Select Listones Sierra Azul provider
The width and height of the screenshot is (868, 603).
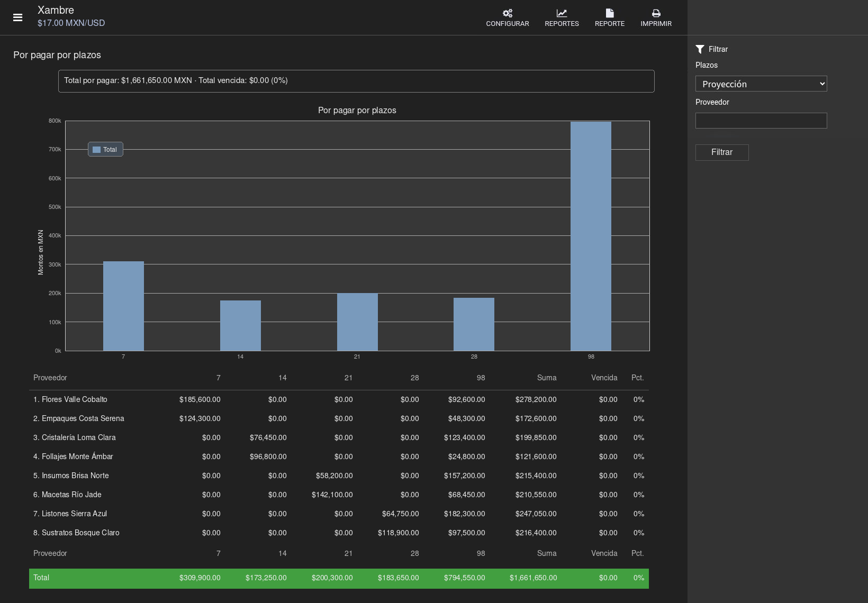(x=70, y=514)
